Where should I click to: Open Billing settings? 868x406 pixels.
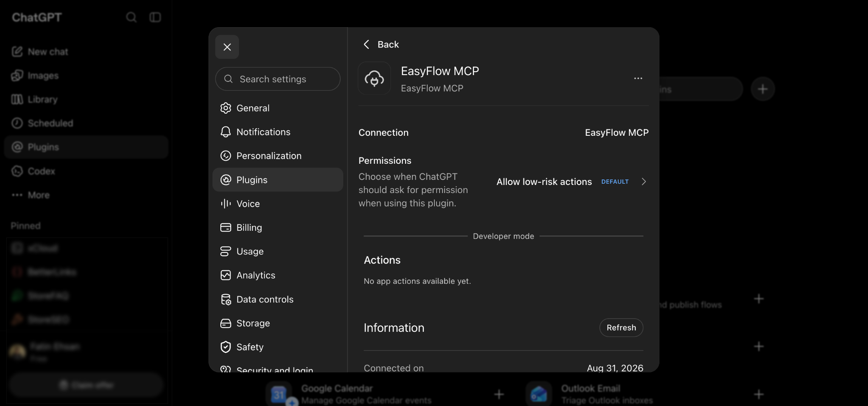(x=278, y=227)
